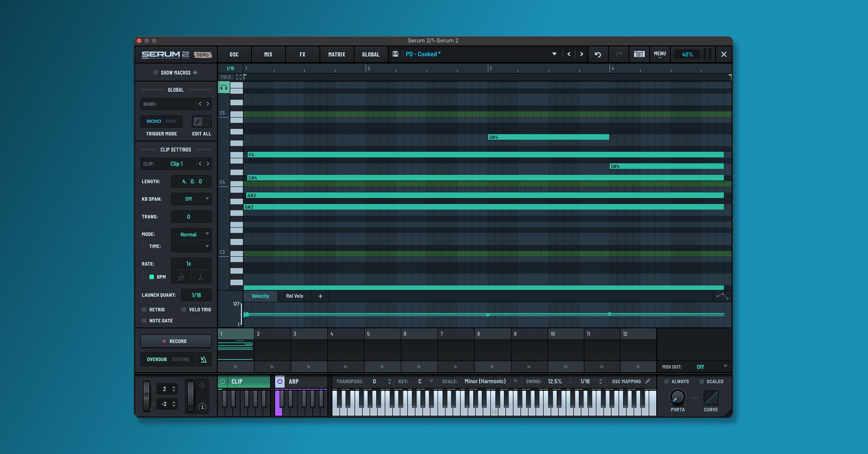Select EXTEND record mode
The image size is (868, 454).
pyautogui.click(x=180, y=359)
